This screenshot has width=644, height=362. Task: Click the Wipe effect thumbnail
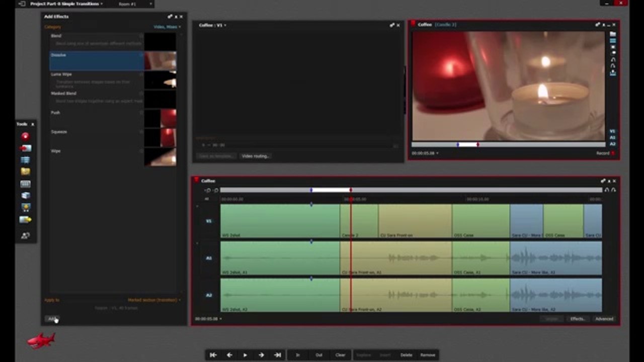(160, 157)
